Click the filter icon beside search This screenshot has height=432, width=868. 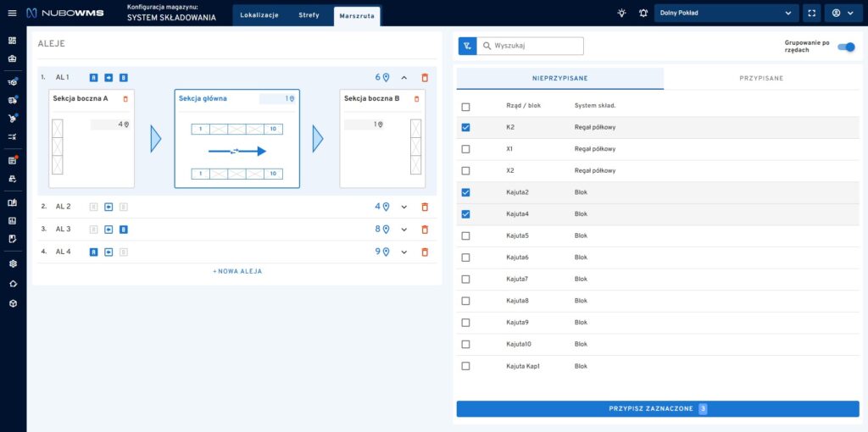(467, 46)
